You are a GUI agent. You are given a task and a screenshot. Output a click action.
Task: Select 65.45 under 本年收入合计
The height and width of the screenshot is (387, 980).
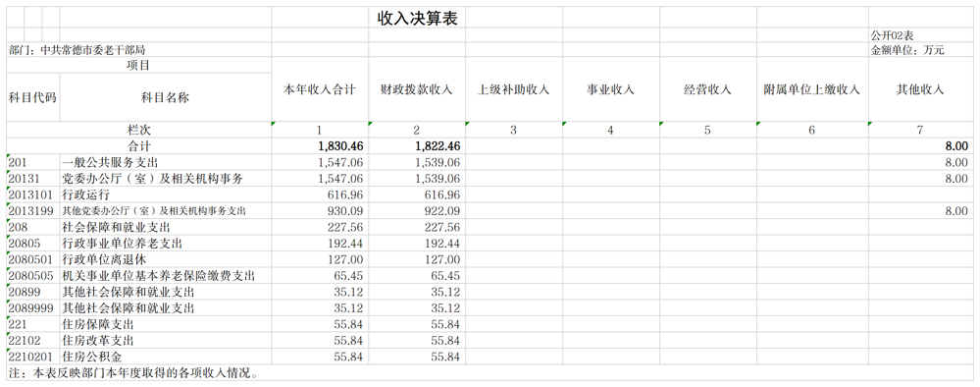(349, 276)
